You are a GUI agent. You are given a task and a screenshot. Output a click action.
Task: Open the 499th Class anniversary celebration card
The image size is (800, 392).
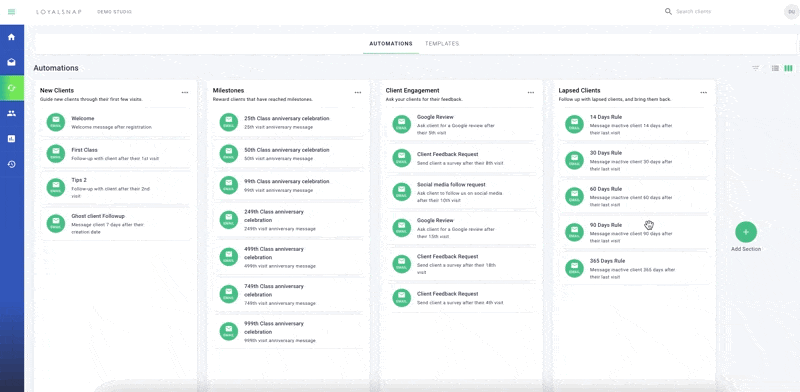[289, 257]
